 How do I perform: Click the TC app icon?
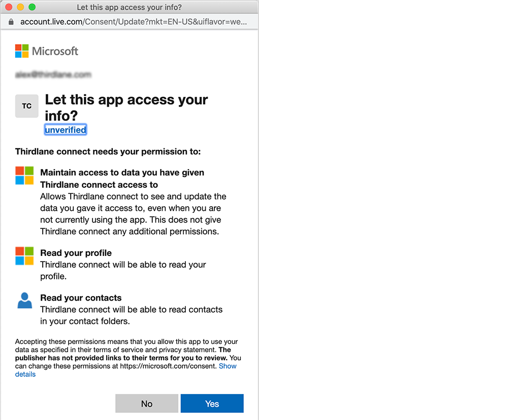coord(27,106)
